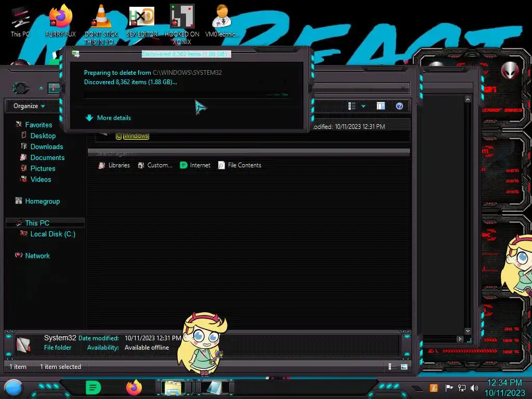
Task: Click the Alienware head icon in gadget
Action: [510, 70]
